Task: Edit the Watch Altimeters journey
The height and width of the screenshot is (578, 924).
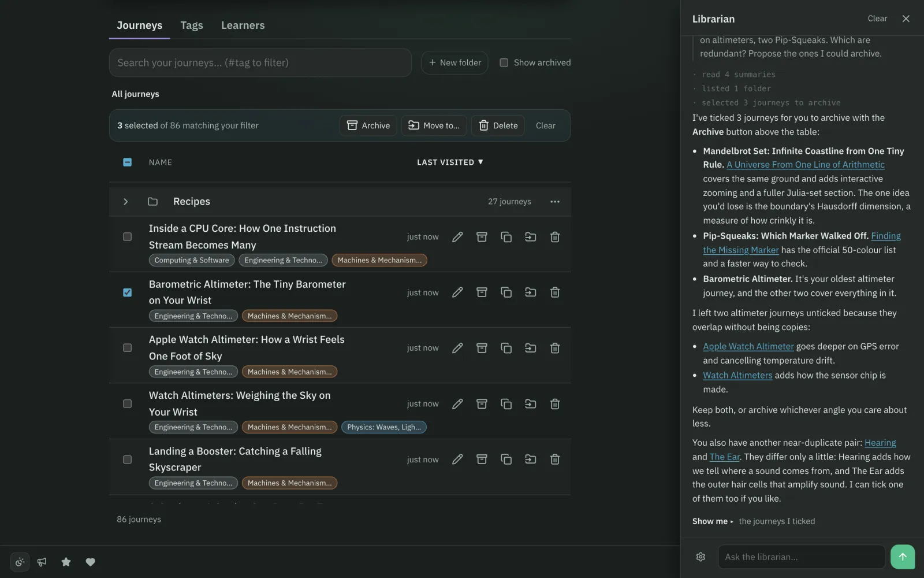Action: click(457, 404)
